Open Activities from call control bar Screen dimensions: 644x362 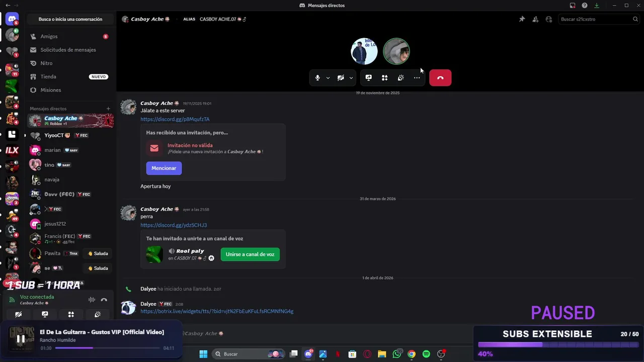[385, 78]
